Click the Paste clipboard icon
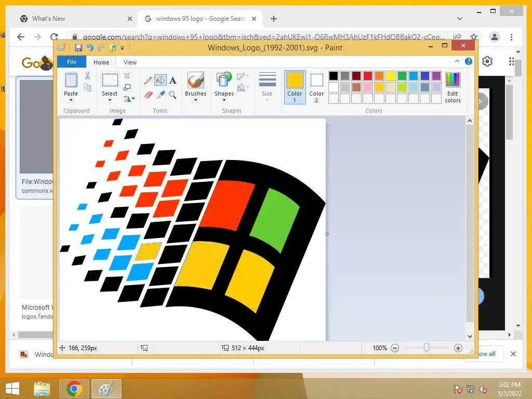This screenshot has height=399, width=532. [x=71, y=80]
